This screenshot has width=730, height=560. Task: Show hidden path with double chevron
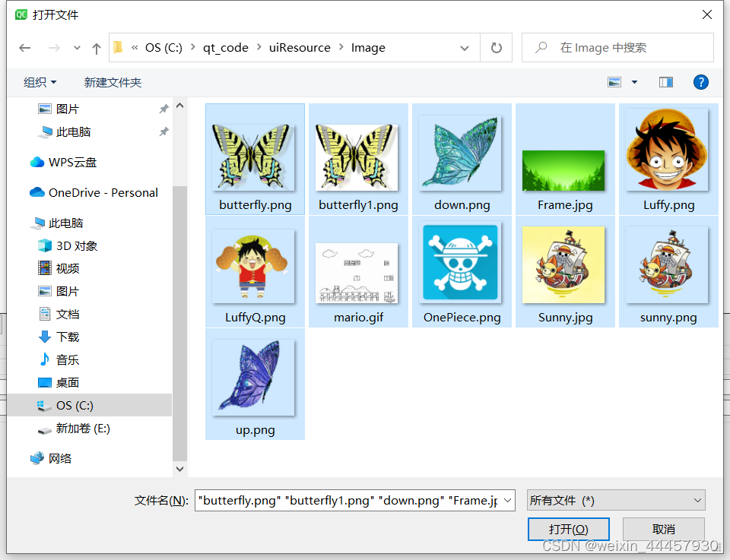click(x=135, y=47)
